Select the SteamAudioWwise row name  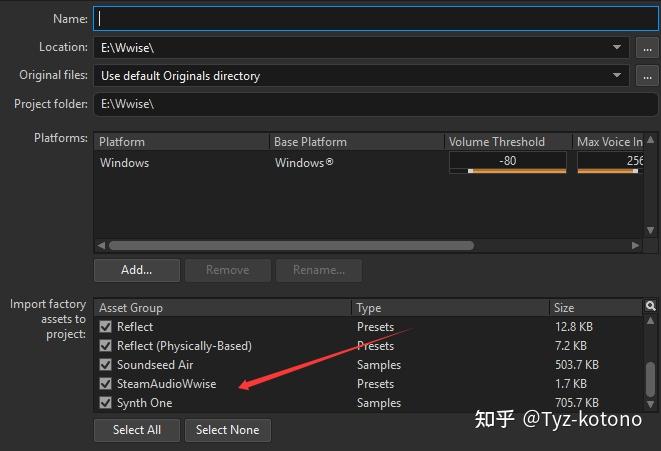tap(167, 384)
